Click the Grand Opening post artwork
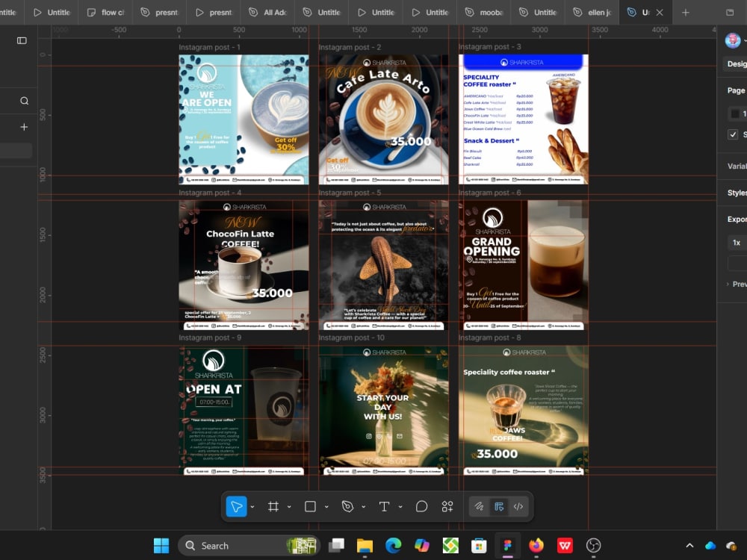 [x=524, y=265]
